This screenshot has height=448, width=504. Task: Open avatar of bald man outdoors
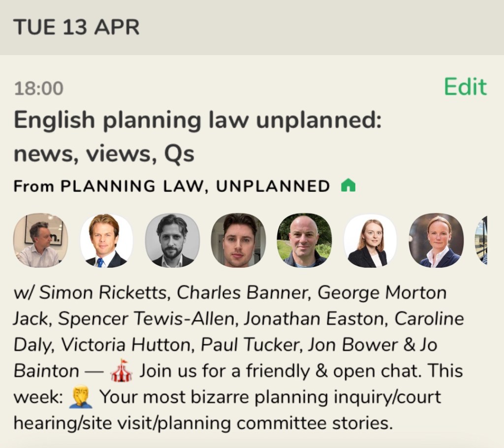(304, 240)
